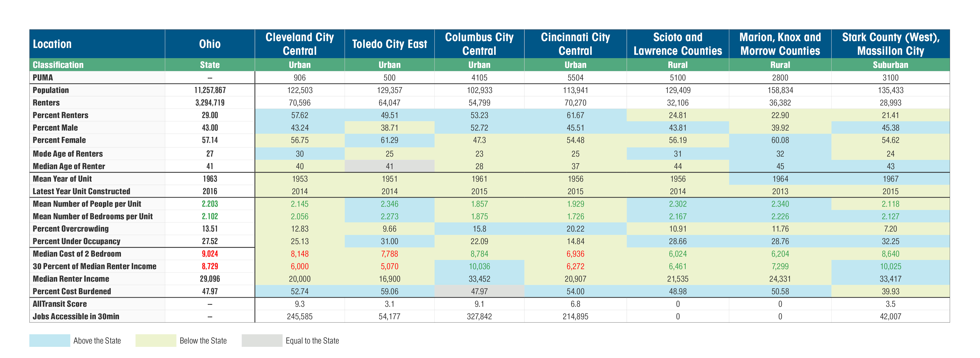The width and height of the screenshot is (980, 358).
Task: Click Ohio's population value 11,257,867
Action: (x=210, y=90)
